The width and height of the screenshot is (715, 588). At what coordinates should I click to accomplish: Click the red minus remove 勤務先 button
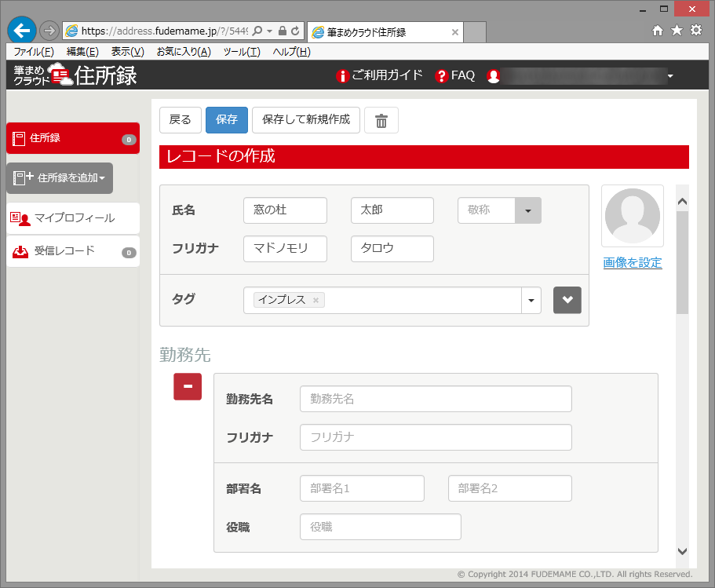click(188, 386)
